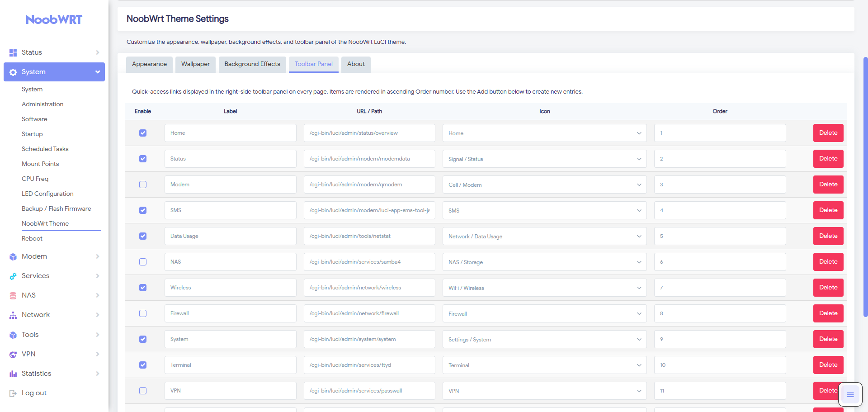
Task: Click the Log out door icon
Action: point(13,393)
